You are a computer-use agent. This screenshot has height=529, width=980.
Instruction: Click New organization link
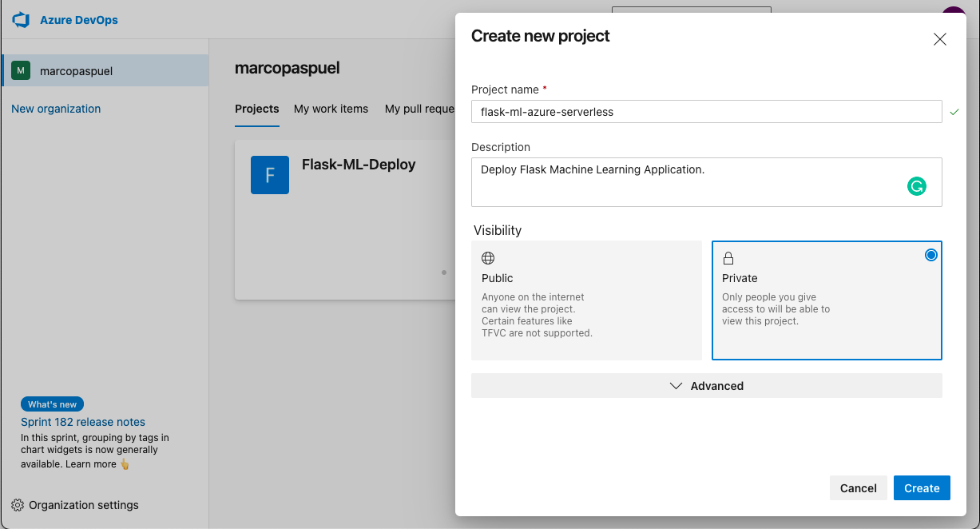coord(56,109)
